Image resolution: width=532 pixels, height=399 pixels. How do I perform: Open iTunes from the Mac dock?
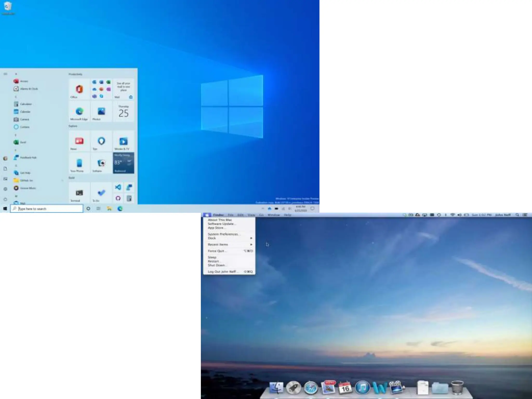tap(363, 388)
